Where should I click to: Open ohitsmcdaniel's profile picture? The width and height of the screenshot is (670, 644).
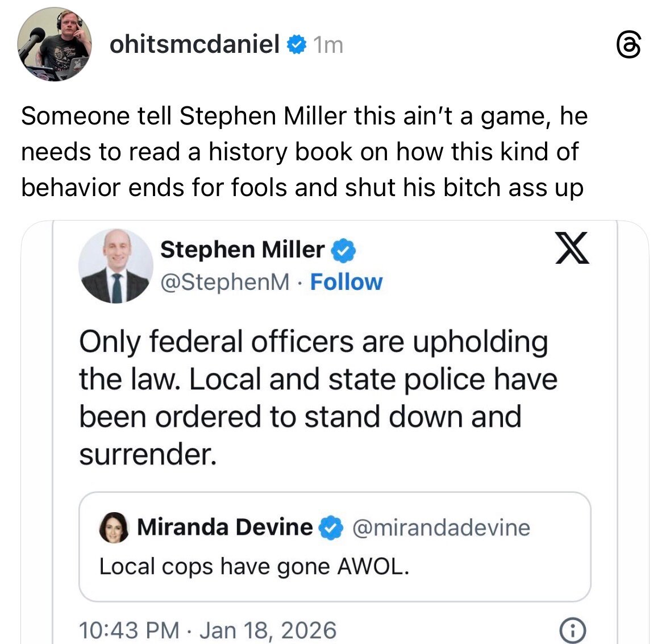[54, 44]
